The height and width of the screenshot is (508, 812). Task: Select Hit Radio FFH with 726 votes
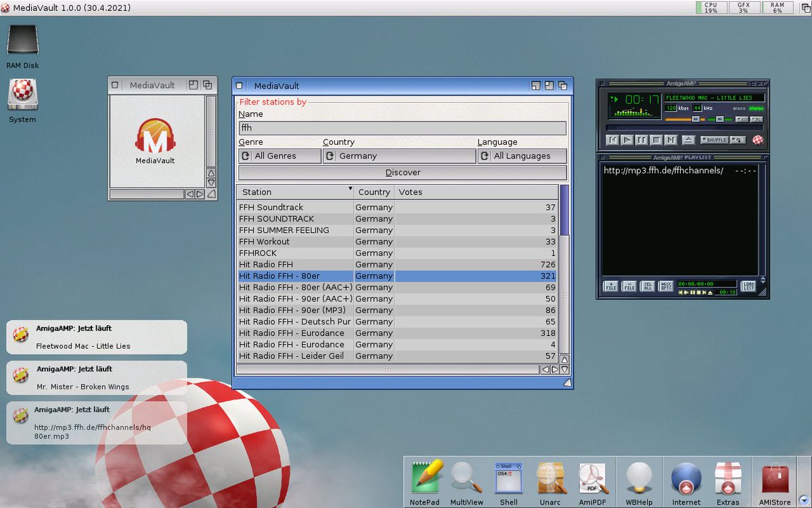[398, 264]
